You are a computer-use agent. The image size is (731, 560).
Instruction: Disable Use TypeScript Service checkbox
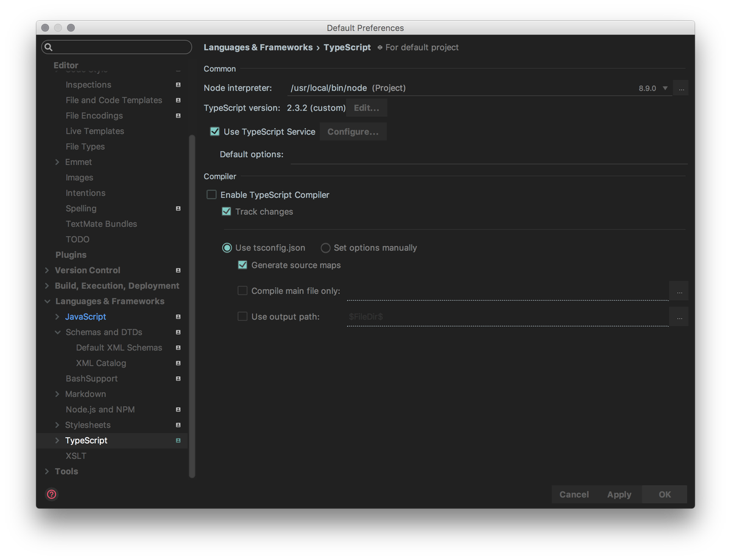(214, 131)
